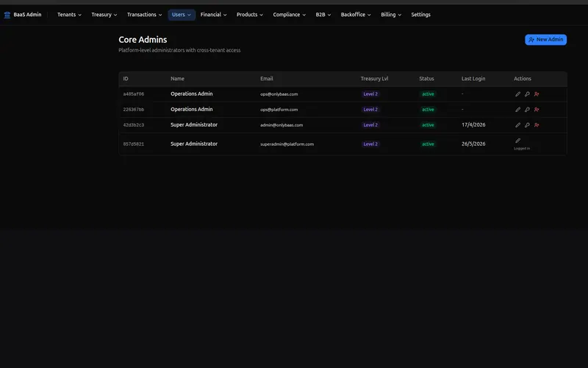Viewport: 588px width, 368px height.
Task: Expand the Billing menu
Action: coord(391,15)
